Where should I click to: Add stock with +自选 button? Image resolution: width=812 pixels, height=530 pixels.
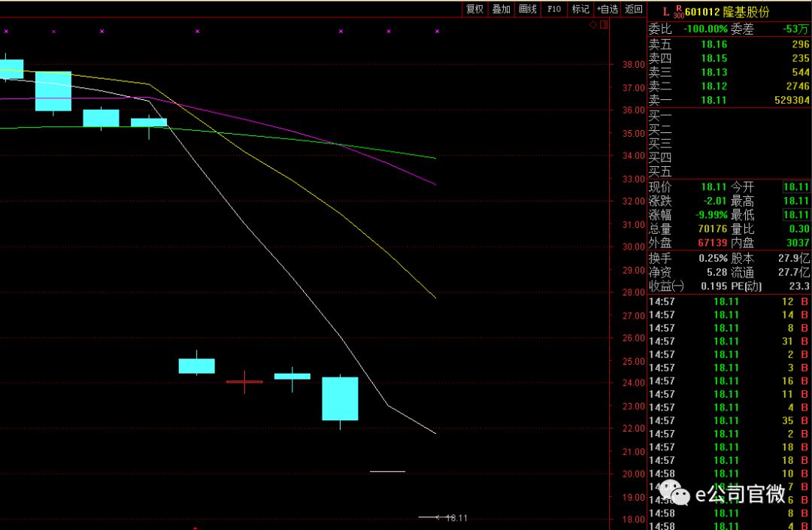pos(607,9)
